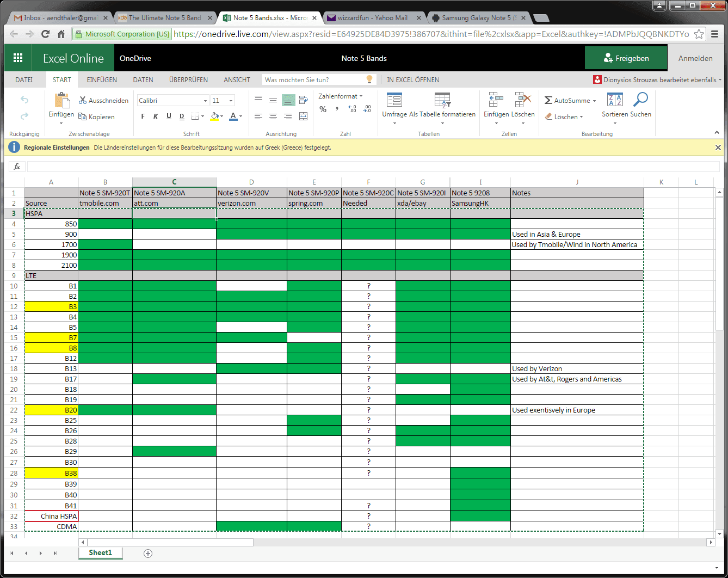Bookmark this page with star icon
The image size is (728, 578).
coord(699,34)
